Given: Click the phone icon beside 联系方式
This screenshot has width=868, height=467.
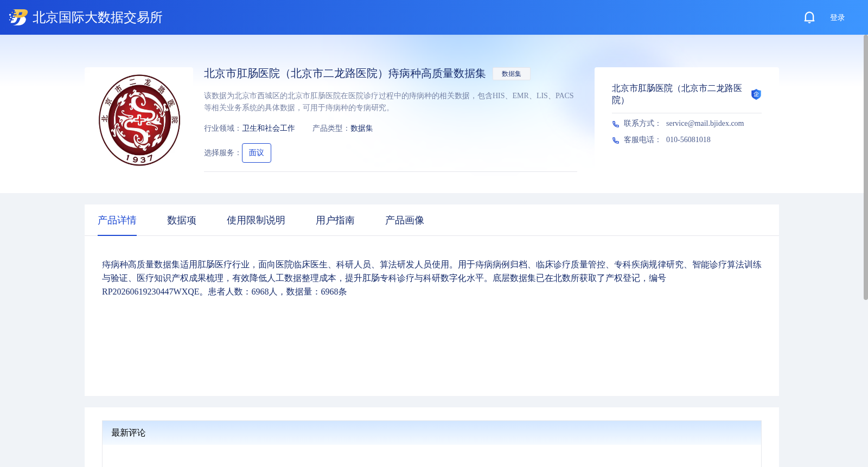Looking at the screenshot, I should [x=616, y=124].
